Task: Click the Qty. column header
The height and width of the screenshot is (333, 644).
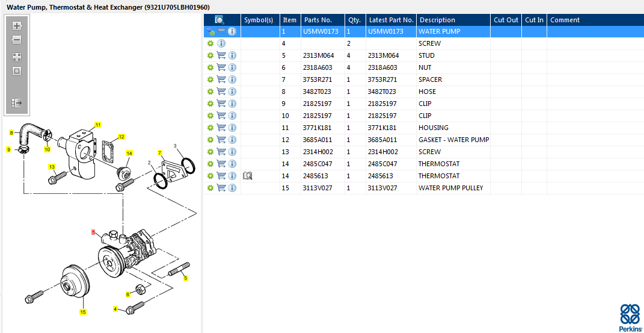Action: pos(355,20)
